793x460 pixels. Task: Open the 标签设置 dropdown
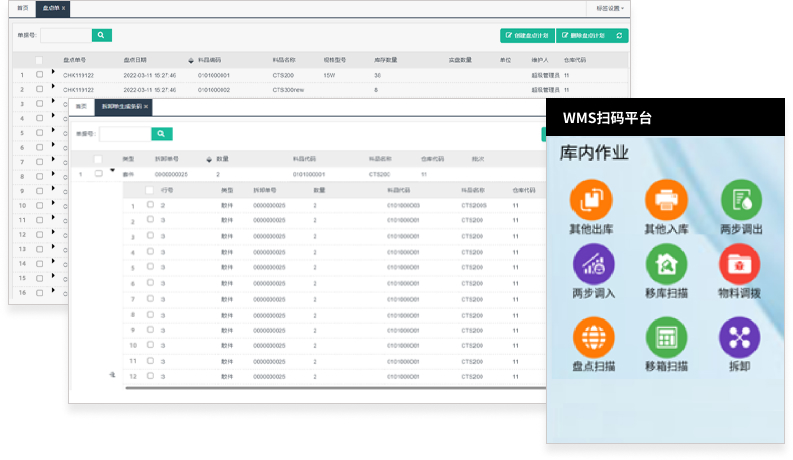[x=610, y=7]
